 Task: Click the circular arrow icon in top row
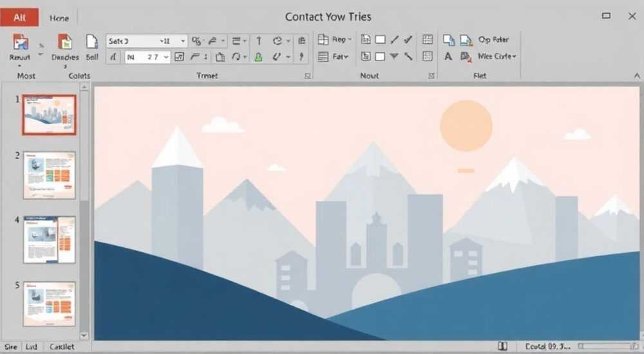277,41
